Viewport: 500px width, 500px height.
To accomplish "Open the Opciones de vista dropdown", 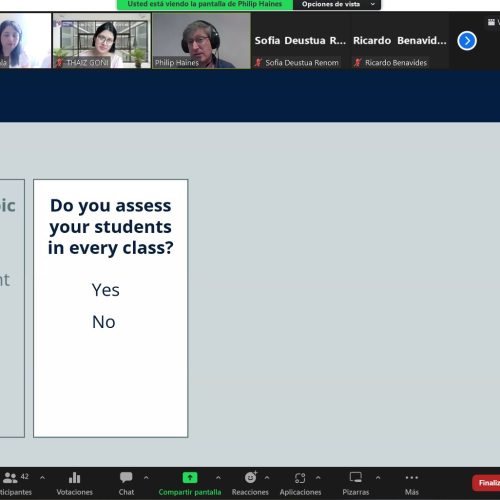I will 337,5.
